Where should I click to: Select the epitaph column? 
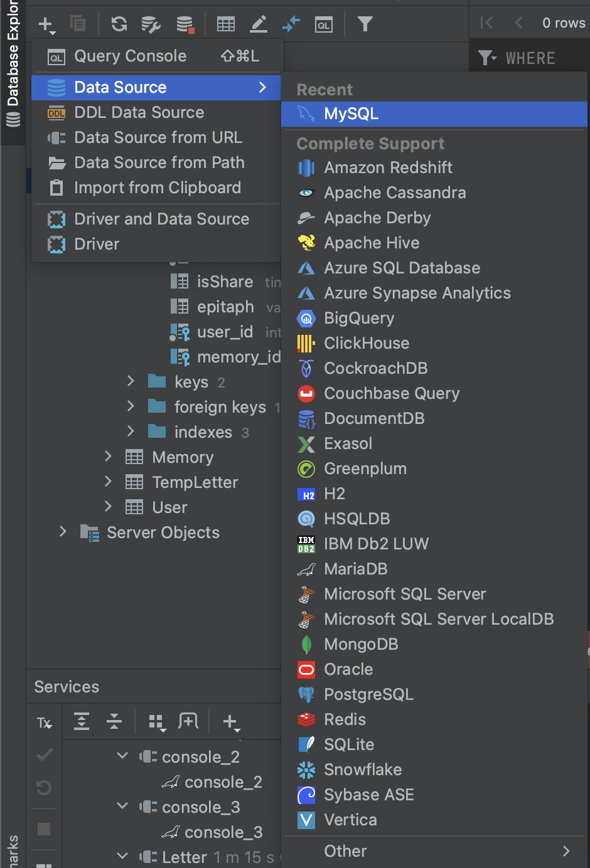pos(225,307)
